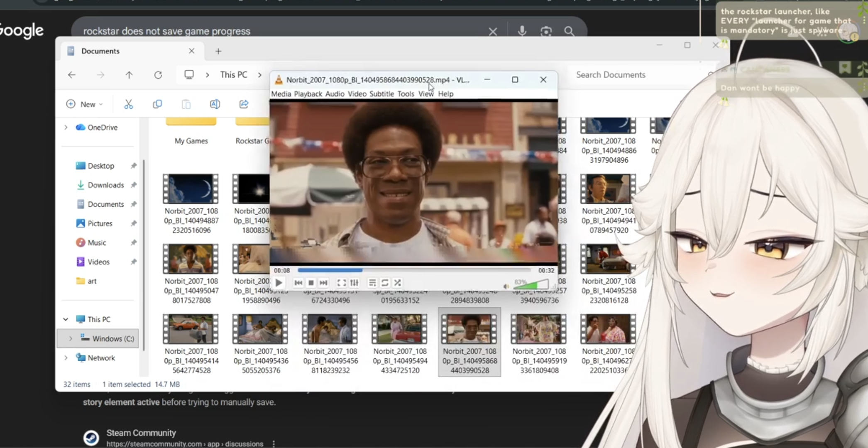Image resolution: width=868 pixels, height=448 pixels.
Task: Toggle loop mode in VLC
Action: click(385, 283)
